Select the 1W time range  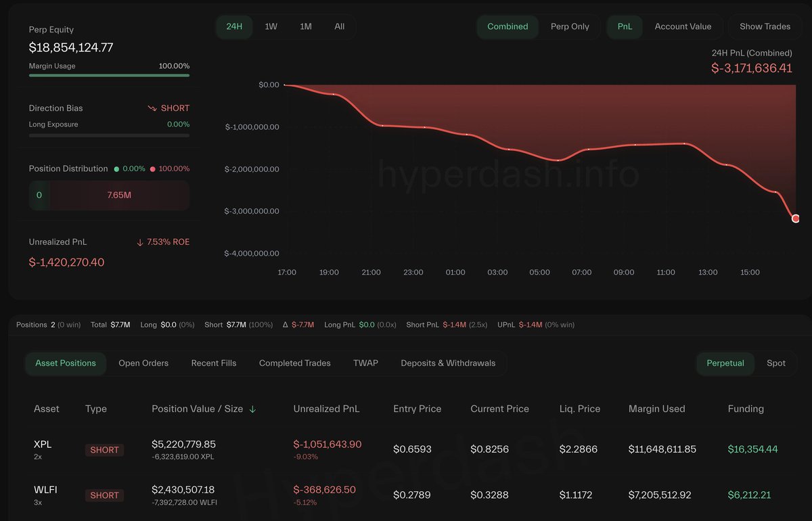click(x=271, y=26)
